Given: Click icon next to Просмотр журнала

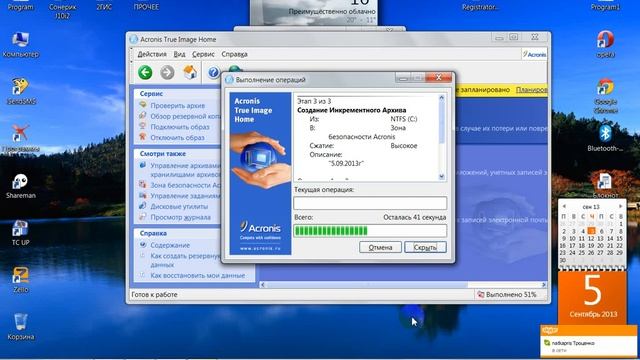Looking at the screenshot, I should 142,217.
